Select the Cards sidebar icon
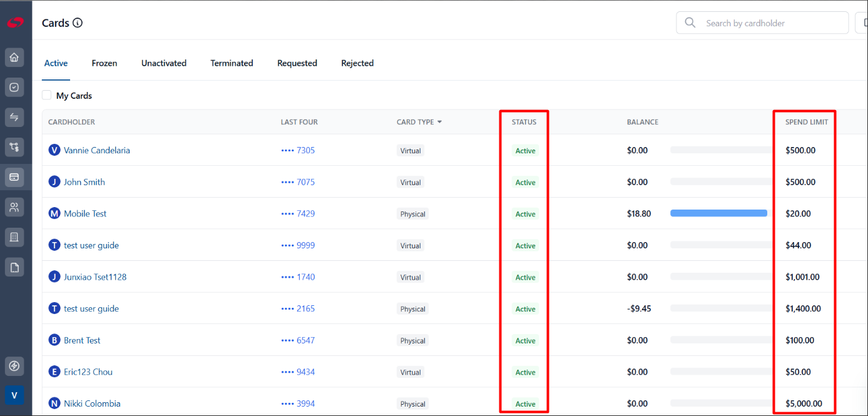The height and width of the screenshot is (416, 868). 14,177
